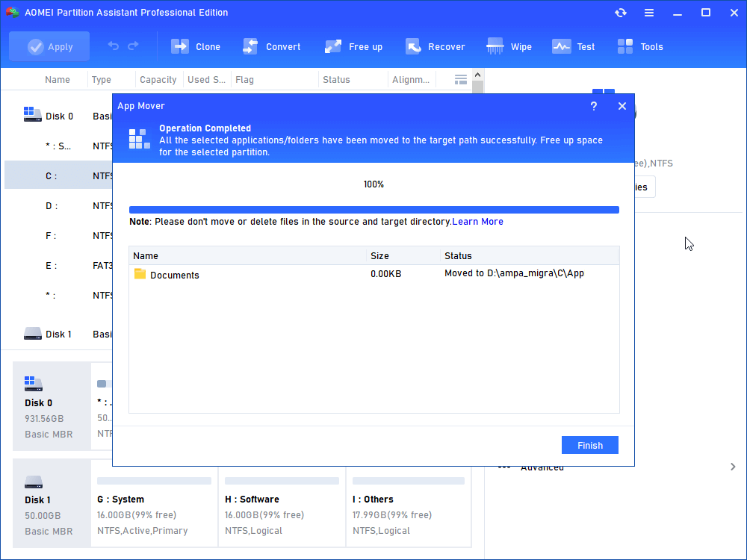Viewport: 747px width, 560px height.
Task: Select the G : System partition block
Action: [x=154, y=514]
